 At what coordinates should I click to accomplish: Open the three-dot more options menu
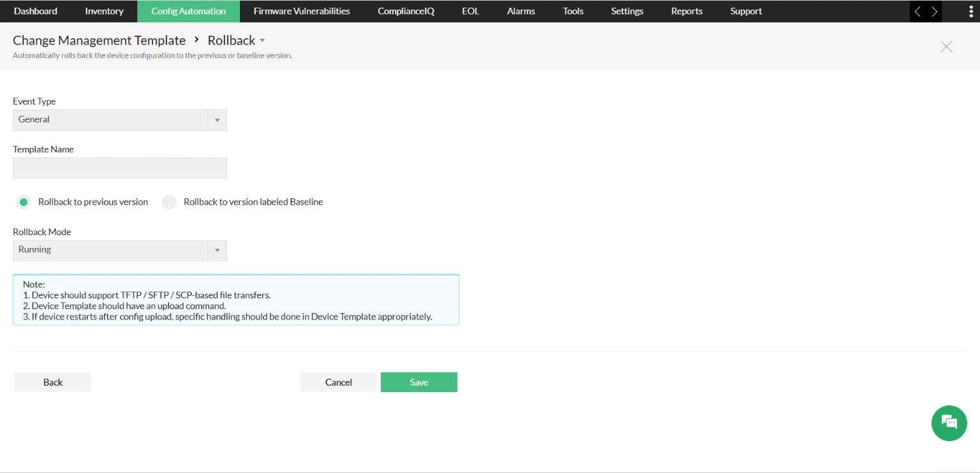point(971,11)
